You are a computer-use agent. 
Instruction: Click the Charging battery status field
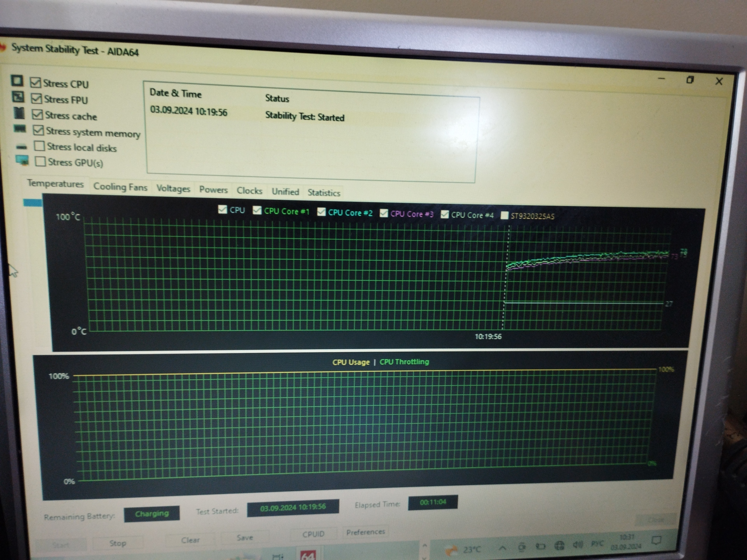pyautogui.click(x=152, y=514)
